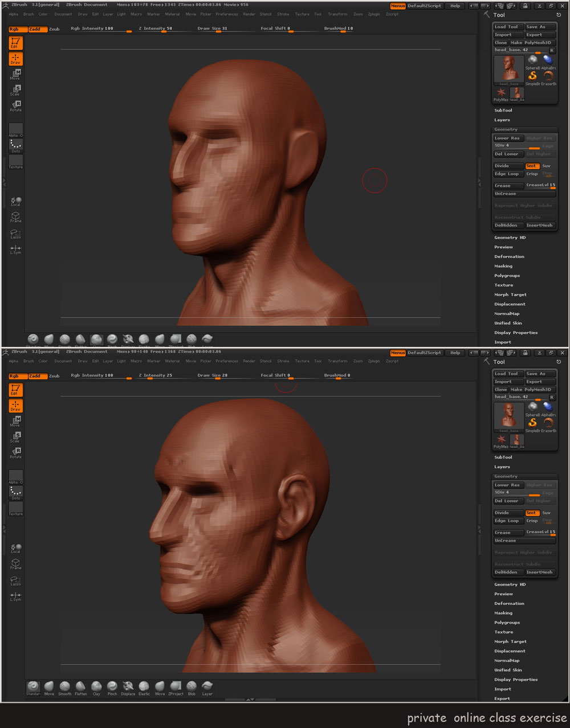Click Edge Loop in the upper window
Screen dimensions: 570x728
(508, 174)
